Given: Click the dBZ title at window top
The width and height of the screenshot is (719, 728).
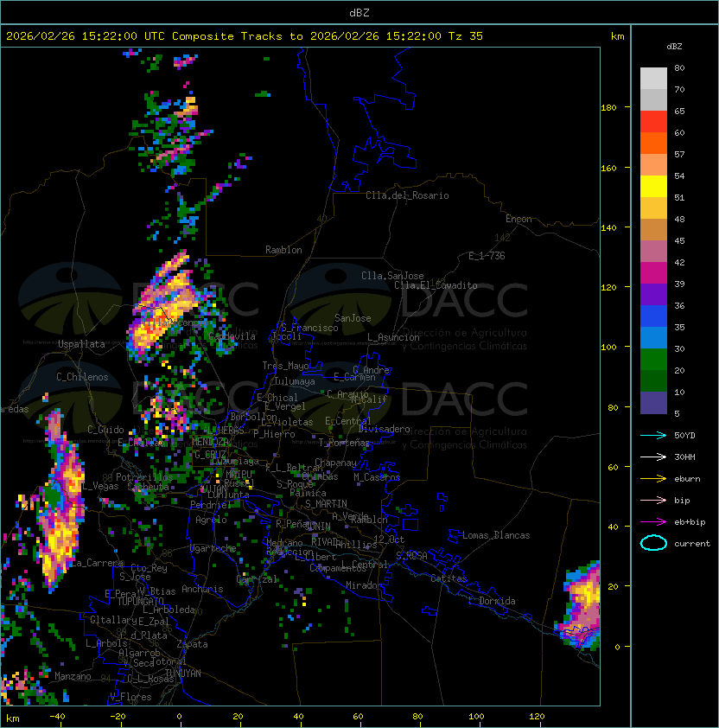Looking at the screenshot, I should pyautogui.click(x=359, y=13).
